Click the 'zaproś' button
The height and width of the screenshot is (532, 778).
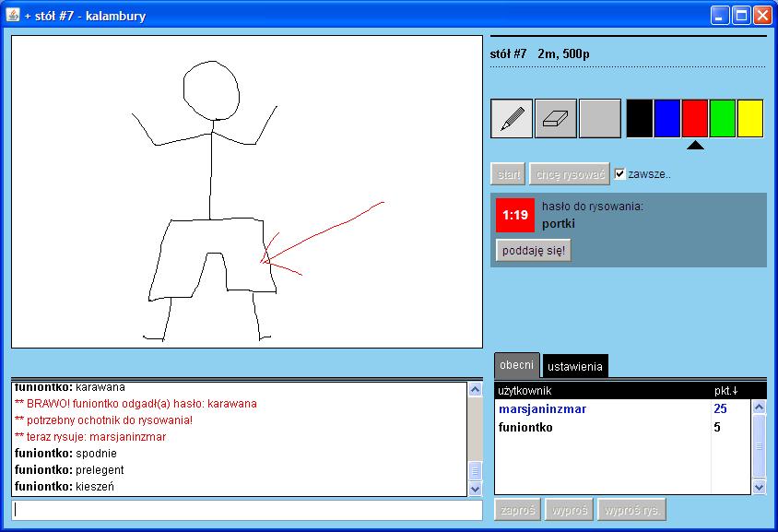click(x=517, y=510)
